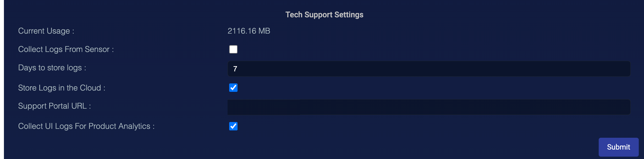Click the Store Logs in the Cloud label
The height and width of the screenshot is (159, 644).
pos(62,88)
